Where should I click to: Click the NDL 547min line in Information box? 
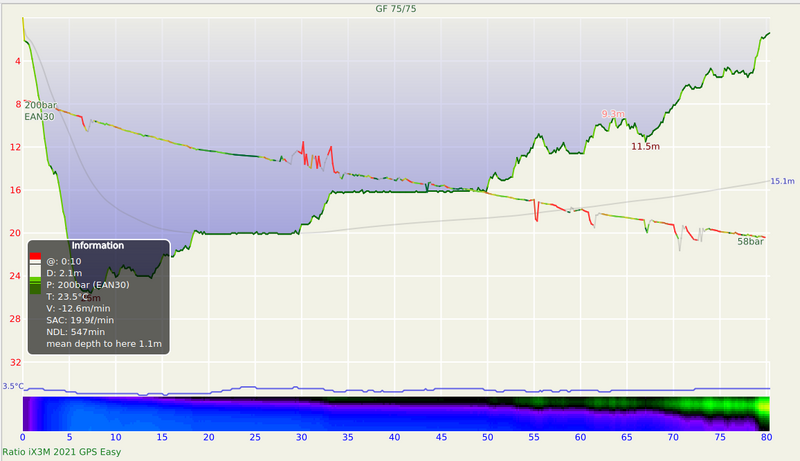point(75,331)
